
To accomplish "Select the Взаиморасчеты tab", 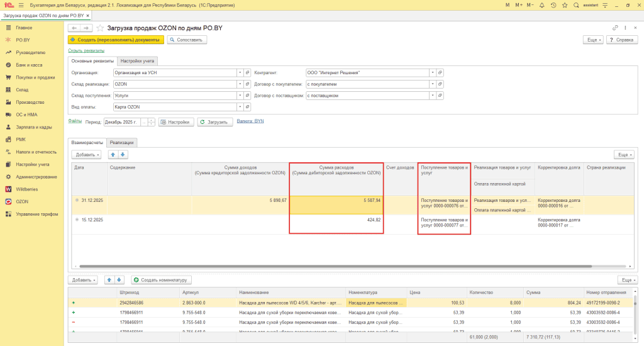I will 87,143.
